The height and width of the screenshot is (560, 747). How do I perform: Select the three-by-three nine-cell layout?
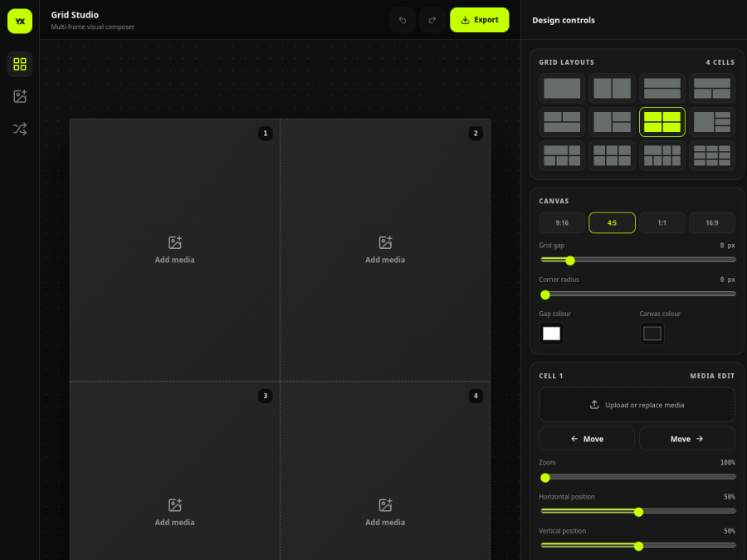[712, 155]
